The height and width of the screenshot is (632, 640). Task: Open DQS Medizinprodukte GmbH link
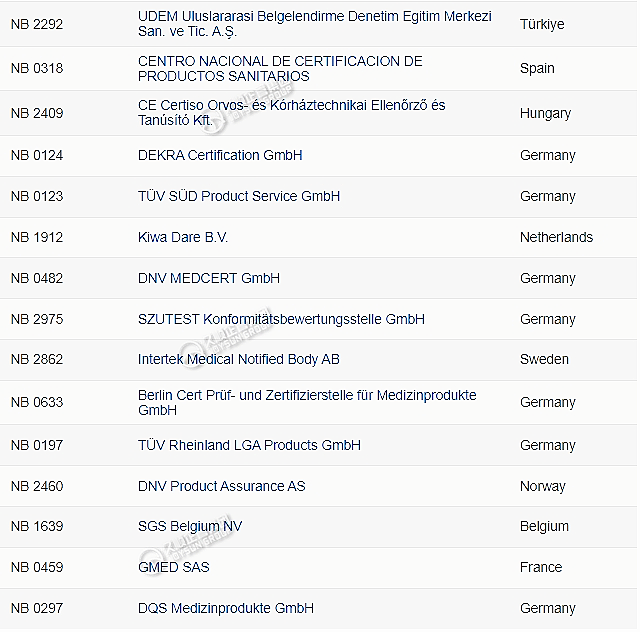226,608
